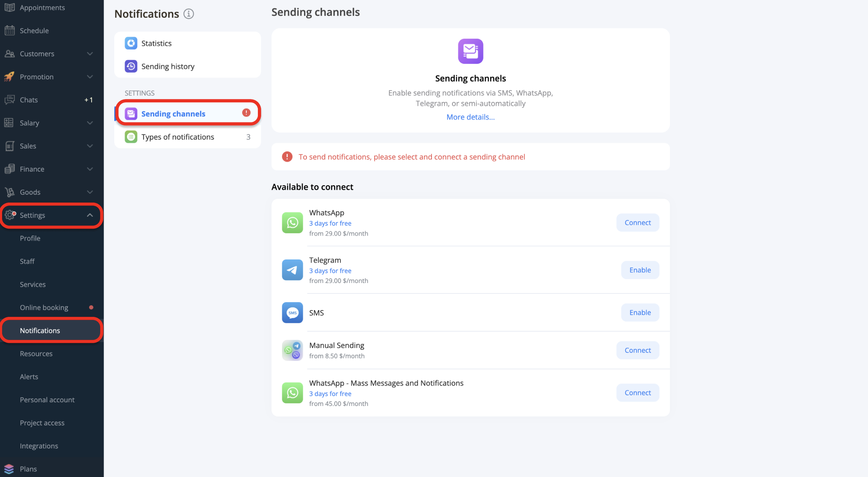Click the Telegram channel icon
Image resolution: width=868 pixels, height=477 pixels.
point(292,270)
